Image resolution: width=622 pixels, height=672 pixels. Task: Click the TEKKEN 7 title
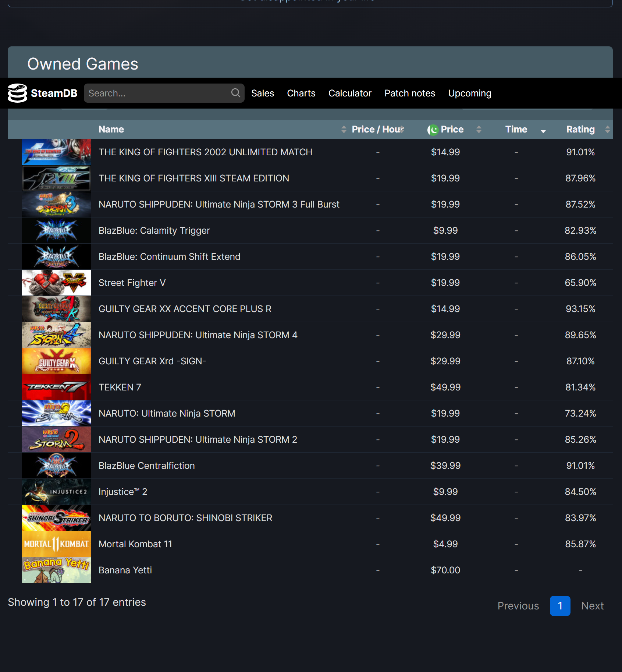120,387
